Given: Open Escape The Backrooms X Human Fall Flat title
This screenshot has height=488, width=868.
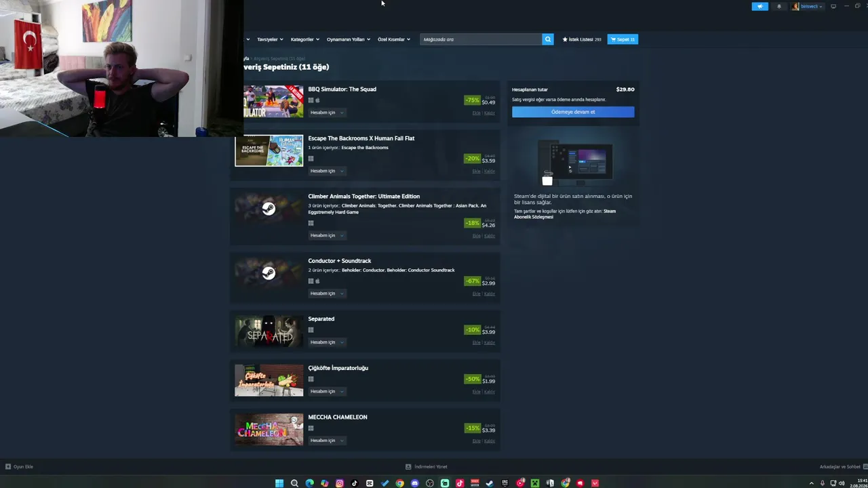Looking at the screenshot, I should click(361, 138).
